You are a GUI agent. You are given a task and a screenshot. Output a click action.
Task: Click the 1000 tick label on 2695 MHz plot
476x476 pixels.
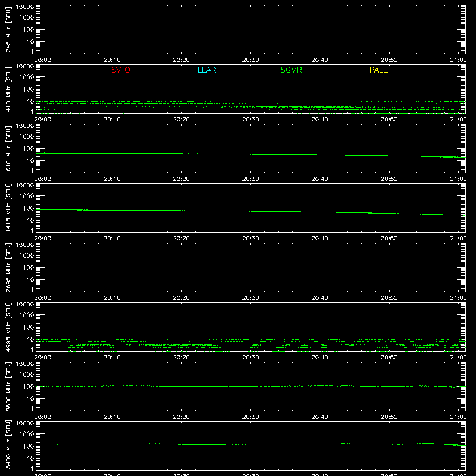(27, 256)
